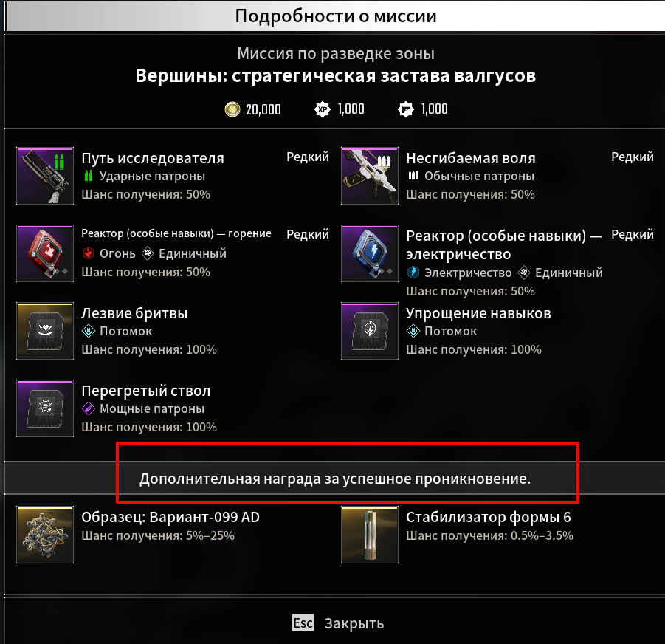665x644 pixels.
Task: Click the Обычные патроны white ammo icon
Action: pos(413,176)
